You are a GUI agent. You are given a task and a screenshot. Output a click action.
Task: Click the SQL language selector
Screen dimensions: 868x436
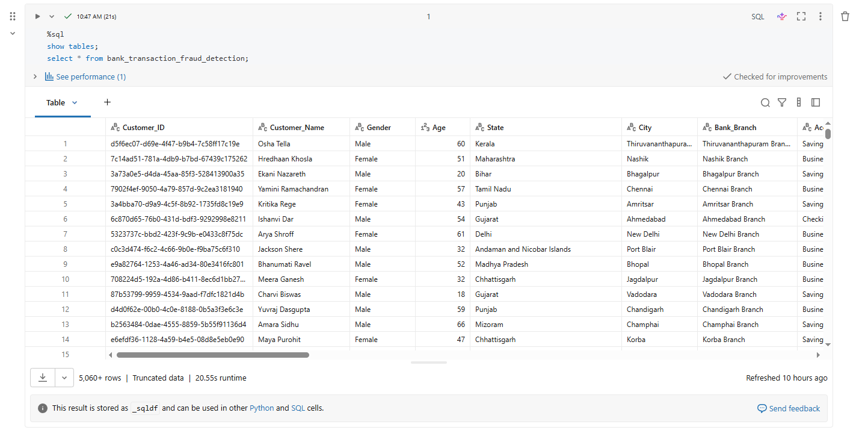[758, 16]
